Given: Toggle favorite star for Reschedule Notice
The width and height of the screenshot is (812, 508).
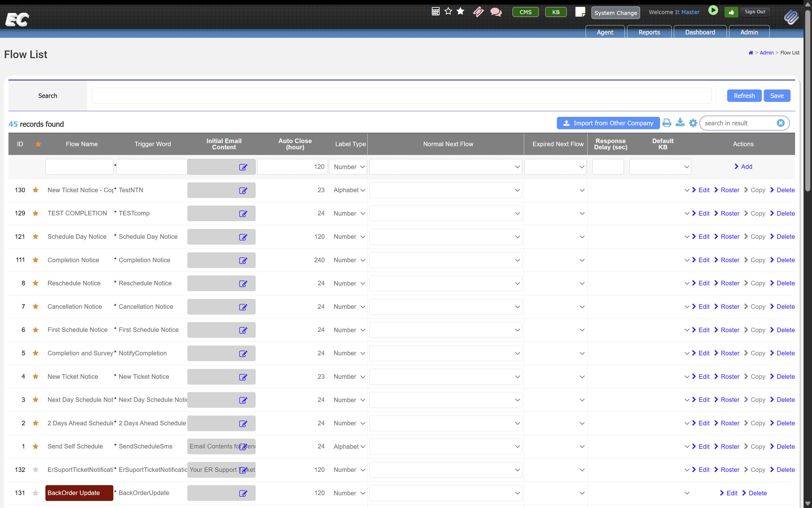Looking at the screenshot, I should point(36,283).
